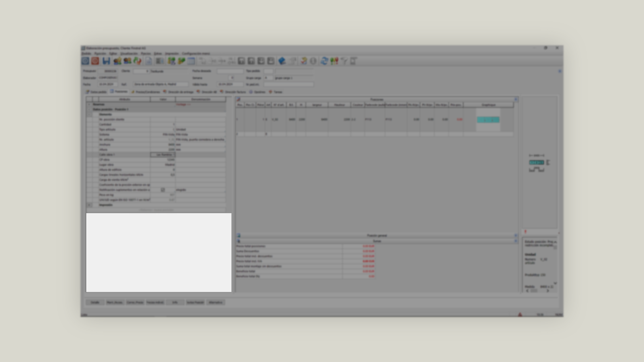The image size is (644, 362).
Task: Toggle the Notificación suplementos checkbox
Action: pyautogui.click(x=163, y=190)
